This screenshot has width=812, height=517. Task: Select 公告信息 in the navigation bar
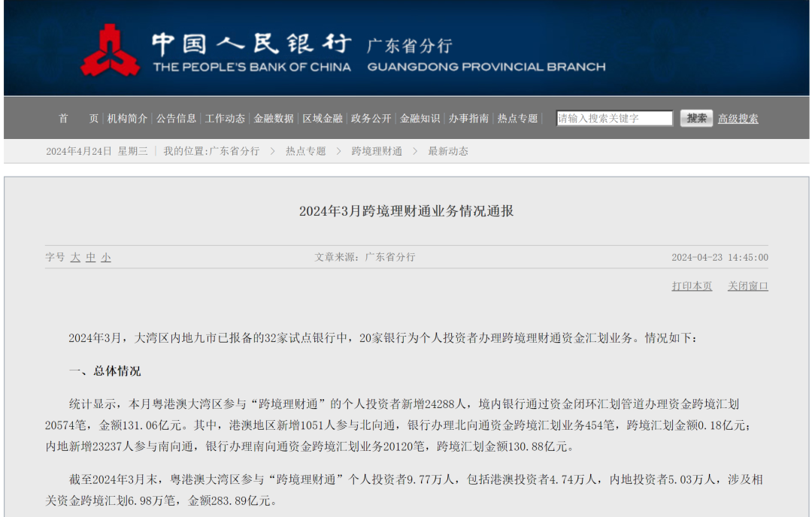point(176,119)
